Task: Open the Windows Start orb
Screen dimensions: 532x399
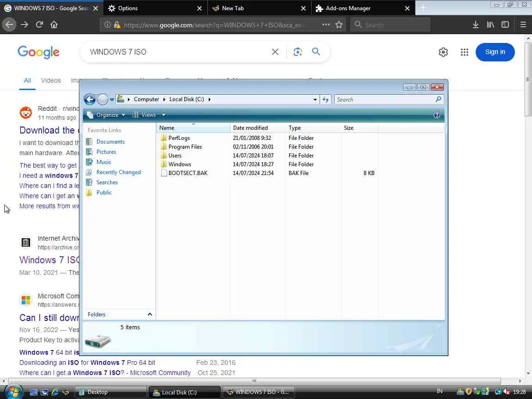Action: (13, 392)
